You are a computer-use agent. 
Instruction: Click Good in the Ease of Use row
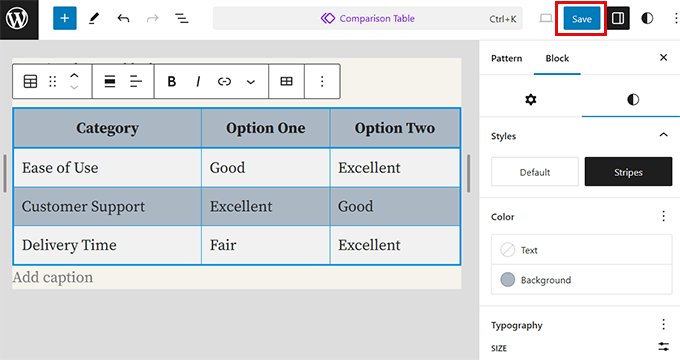265,168
